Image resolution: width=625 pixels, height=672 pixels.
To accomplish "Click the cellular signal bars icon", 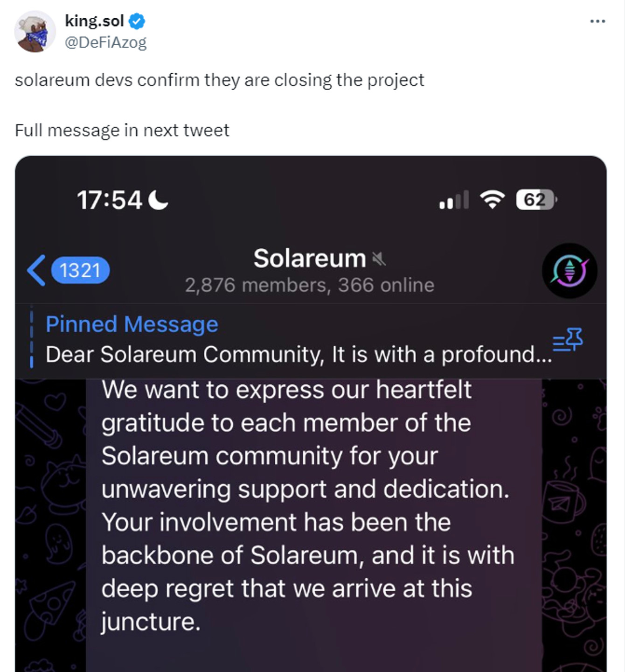I will point(454,200).
